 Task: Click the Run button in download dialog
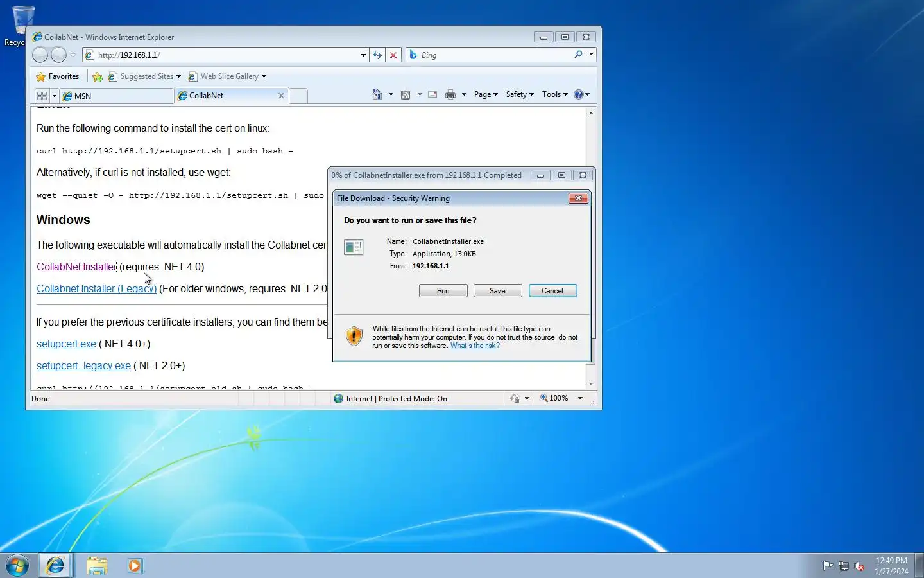443,291
